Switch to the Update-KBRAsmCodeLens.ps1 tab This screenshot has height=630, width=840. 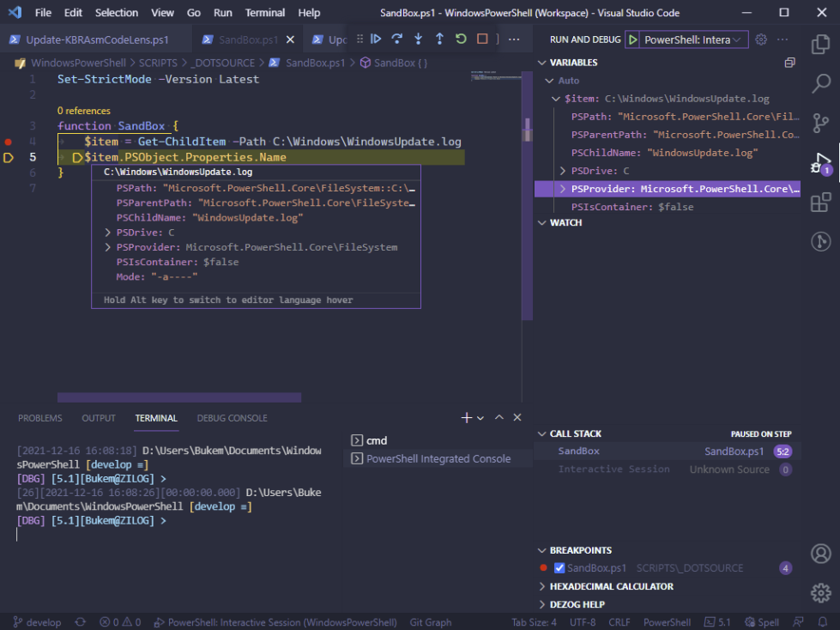97,39
